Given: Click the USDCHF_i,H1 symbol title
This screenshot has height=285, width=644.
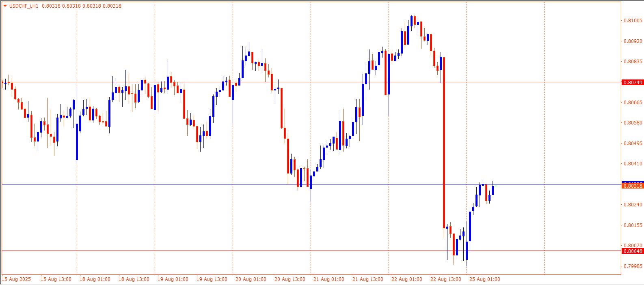Looking at the screenshot, I should point(24,6).
